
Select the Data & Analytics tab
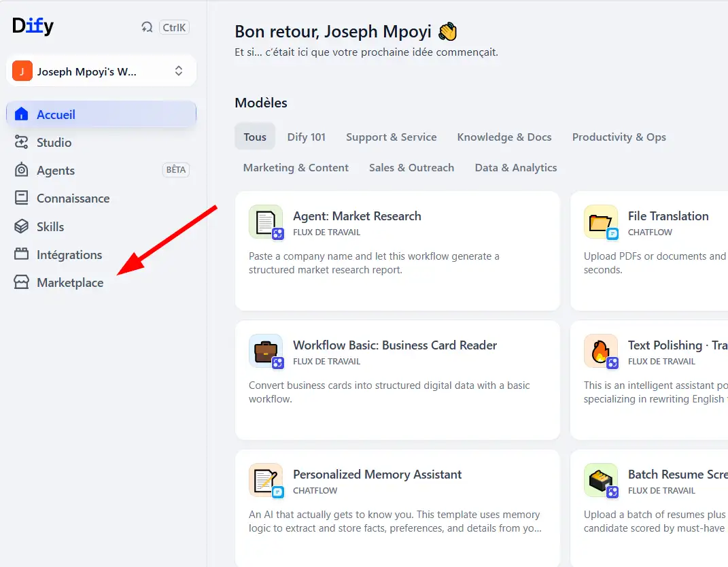pos(516,168)
